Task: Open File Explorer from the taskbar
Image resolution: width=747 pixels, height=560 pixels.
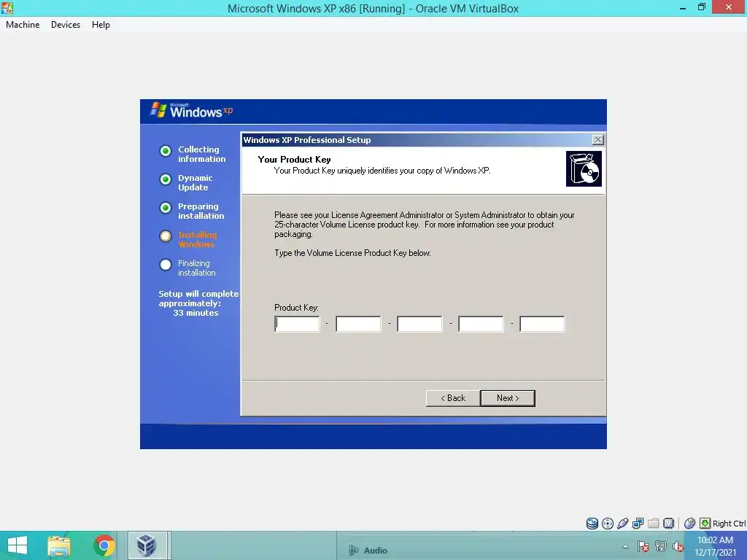Action: (x=59, y=545)
